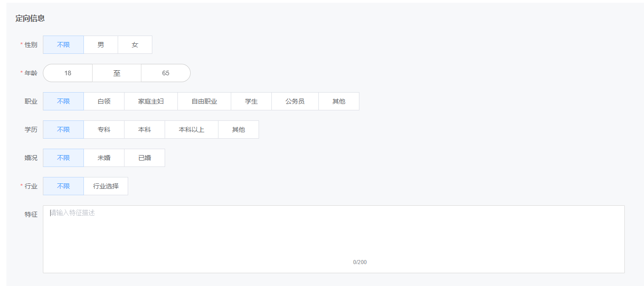
Task: Choose 不限 in the 性别 row
Action: coord(63,45)
